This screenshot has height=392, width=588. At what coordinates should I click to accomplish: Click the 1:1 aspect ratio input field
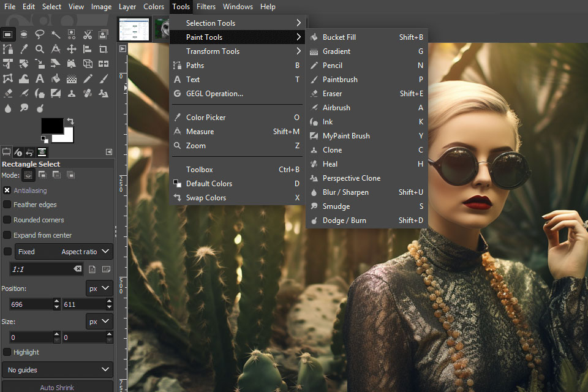pyautogui.click(x=42, y=269)
